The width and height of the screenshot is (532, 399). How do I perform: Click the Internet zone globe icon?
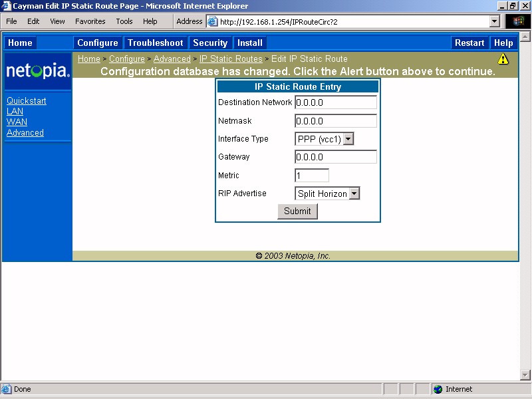click(438, 389)
